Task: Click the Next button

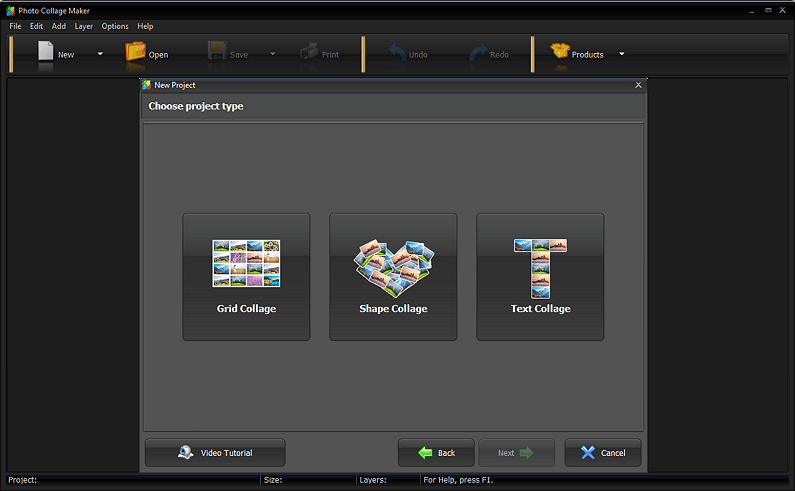Action: (x=516, y=452)
